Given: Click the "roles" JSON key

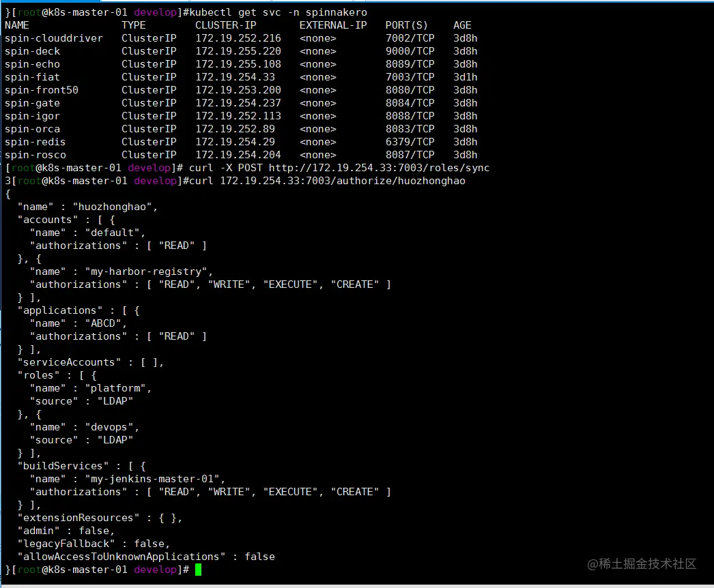Looking at the screenshot, I should coord(38,375).
